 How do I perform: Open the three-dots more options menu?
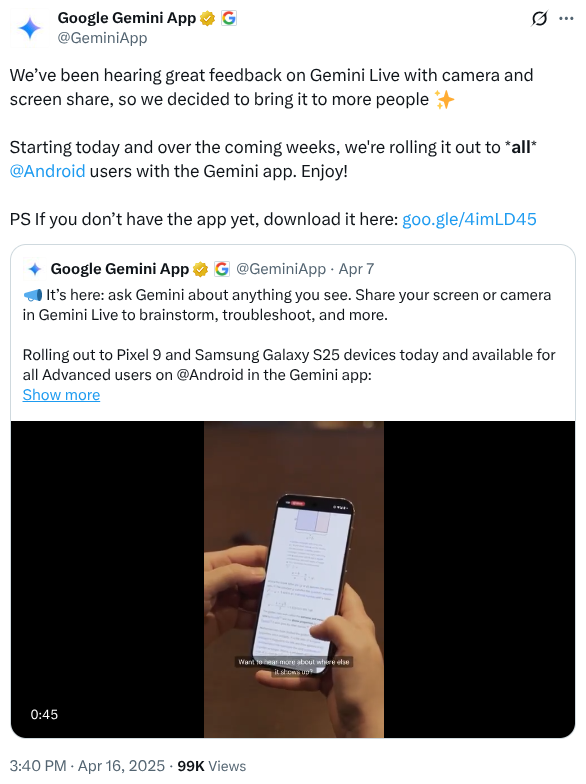tap(566, 18)
